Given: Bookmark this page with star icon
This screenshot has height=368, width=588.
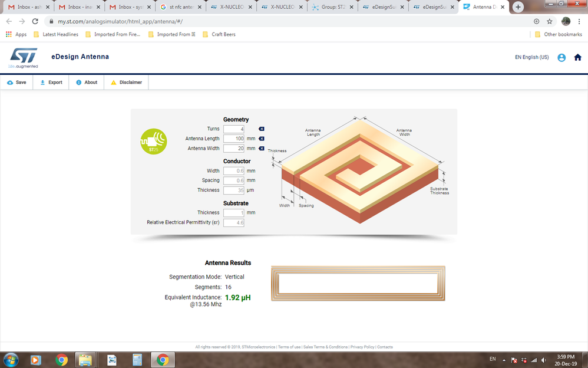Looking at the screenshot, I should tap(549, 21).
